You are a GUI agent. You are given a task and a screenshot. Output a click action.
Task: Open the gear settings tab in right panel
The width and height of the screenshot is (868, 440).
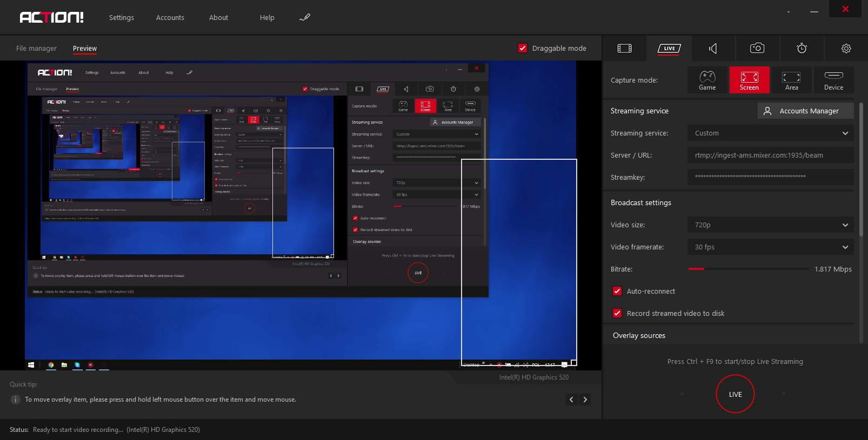point(846,49)
